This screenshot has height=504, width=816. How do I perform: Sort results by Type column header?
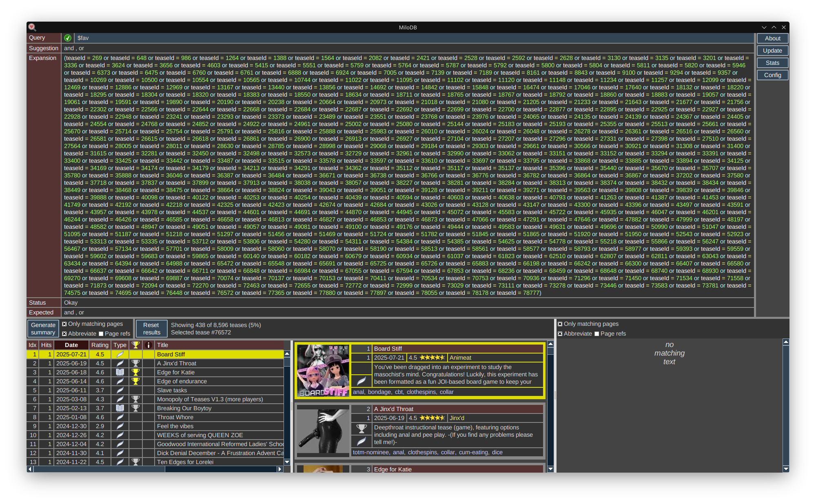point(120,345)
